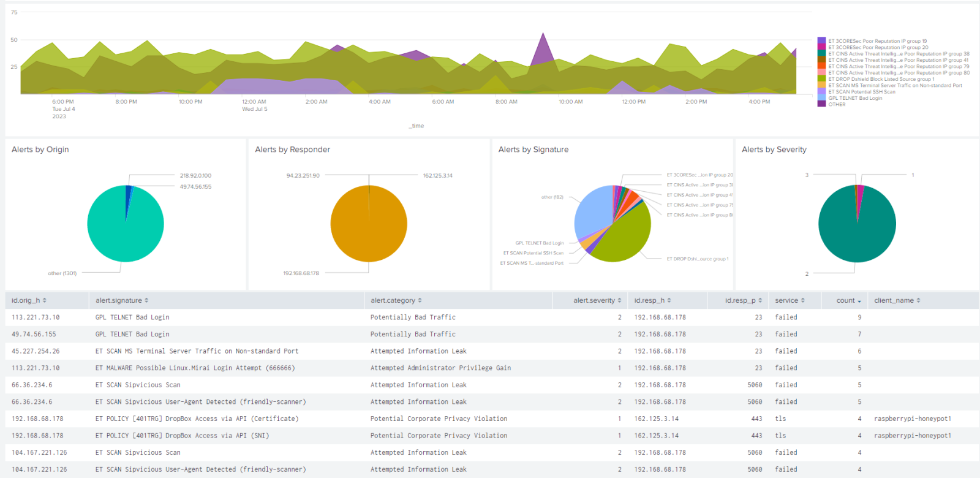The height and width of the screenshot is (478, 980).
Task: Click the 49.74.56.155 label in Alerts by Origin
Action: (x=195, y=186)
